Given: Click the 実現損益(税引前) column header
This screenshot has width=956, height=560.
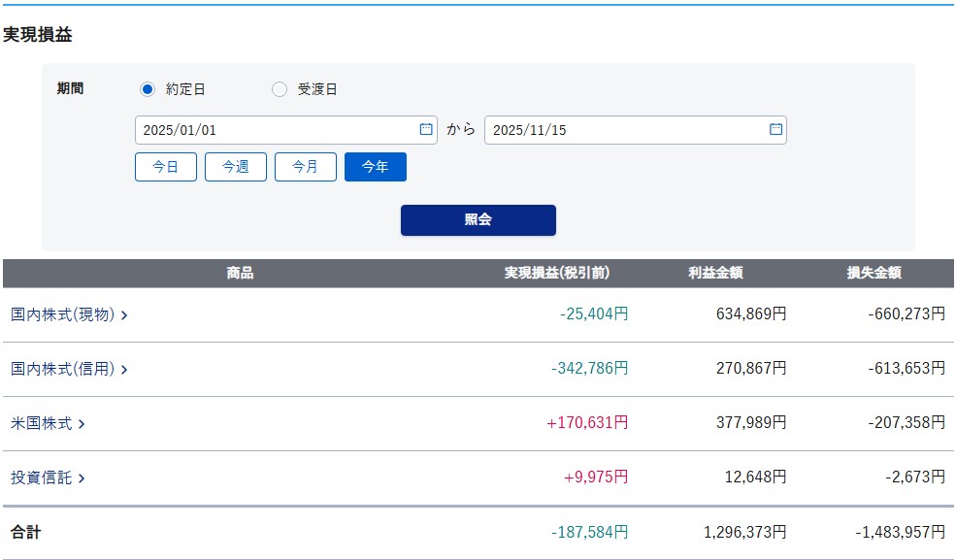Looking at the screenshot, I should tap(556, 274).
